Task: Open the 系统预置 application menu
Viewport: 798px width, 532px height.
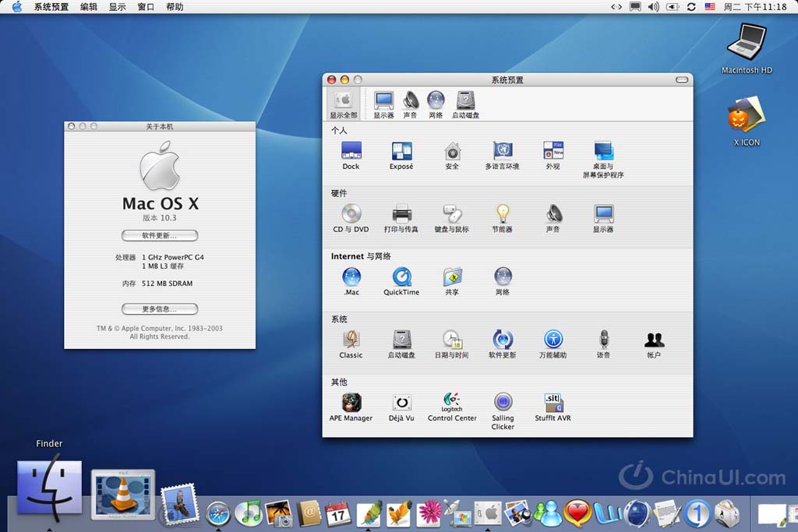Action: coord(51,6)
